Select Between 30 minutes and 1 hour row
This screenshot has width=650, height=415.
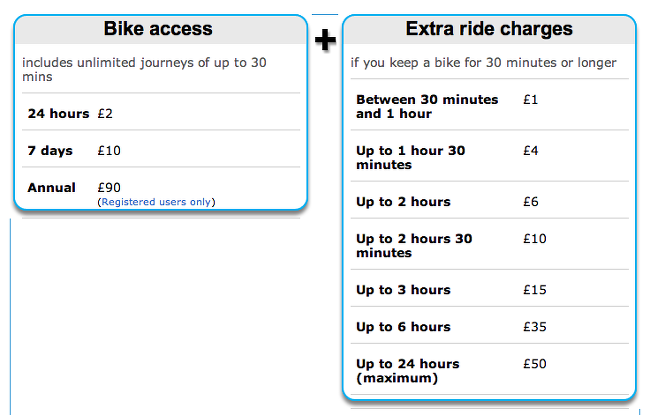pos(490,106)
